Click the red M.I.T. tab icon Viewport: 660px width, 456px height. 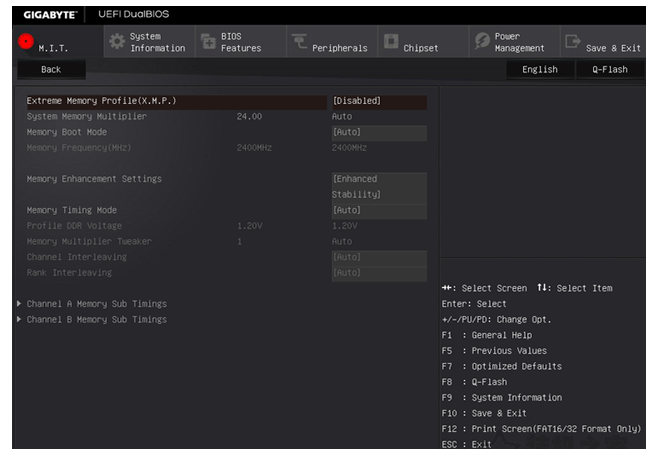[x=26, y=40]
